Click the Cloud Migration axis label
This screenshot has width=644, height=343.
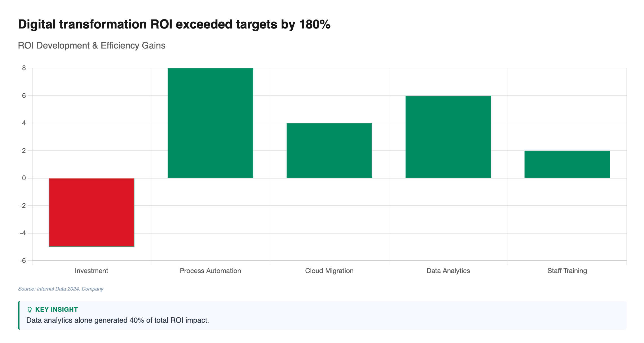point(329,271)
